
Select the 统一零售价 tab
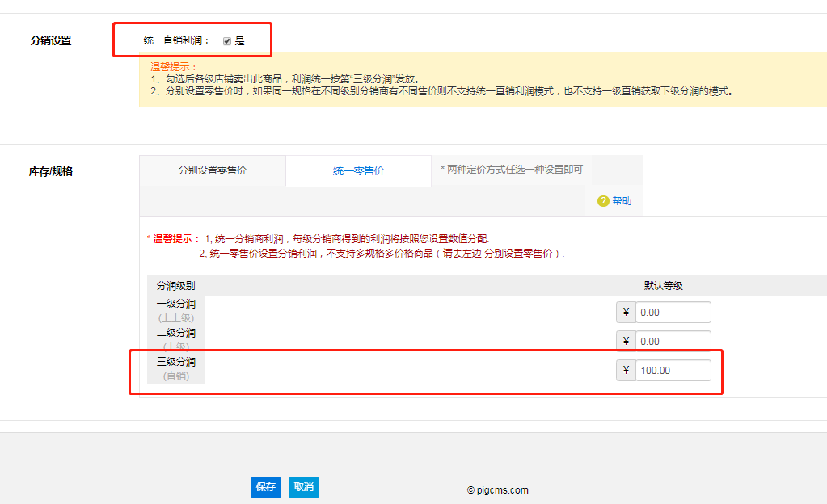(x=359, y=170)
